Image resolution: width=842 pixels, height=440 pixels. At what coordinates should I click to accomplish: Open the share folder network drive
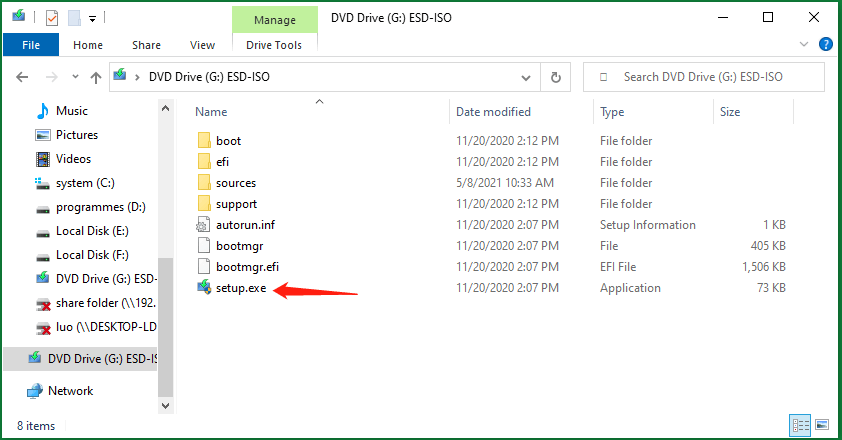click(105, 303)
